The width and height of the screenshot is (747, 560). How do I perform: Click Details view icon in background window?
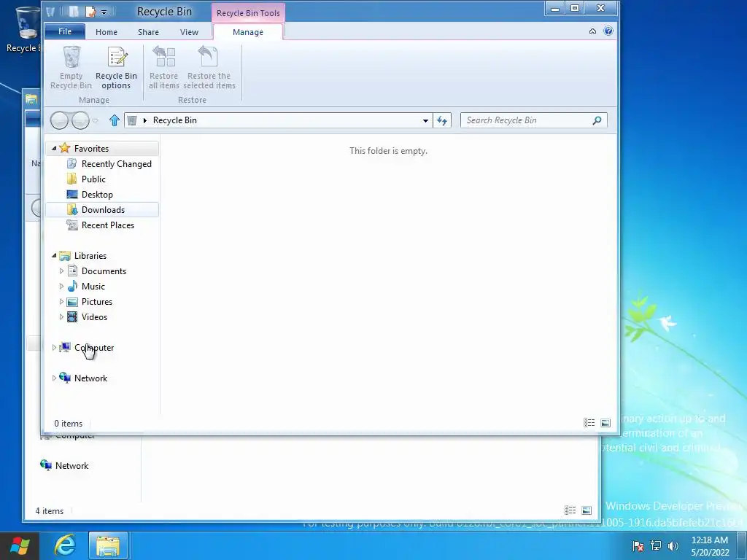[x=570, y=510]
